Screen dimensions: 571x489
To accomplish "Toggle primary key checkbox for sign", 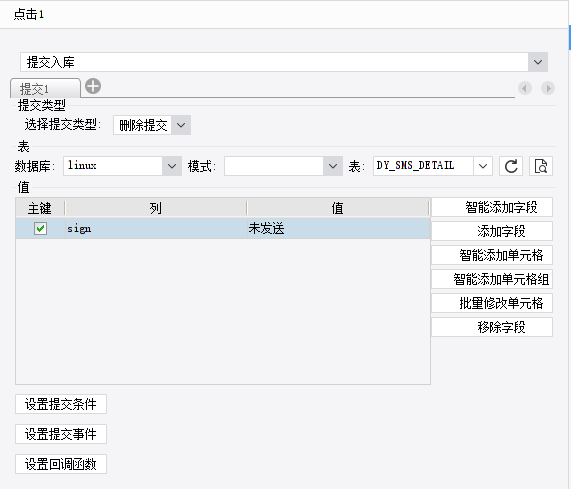I will pos(40,229).
